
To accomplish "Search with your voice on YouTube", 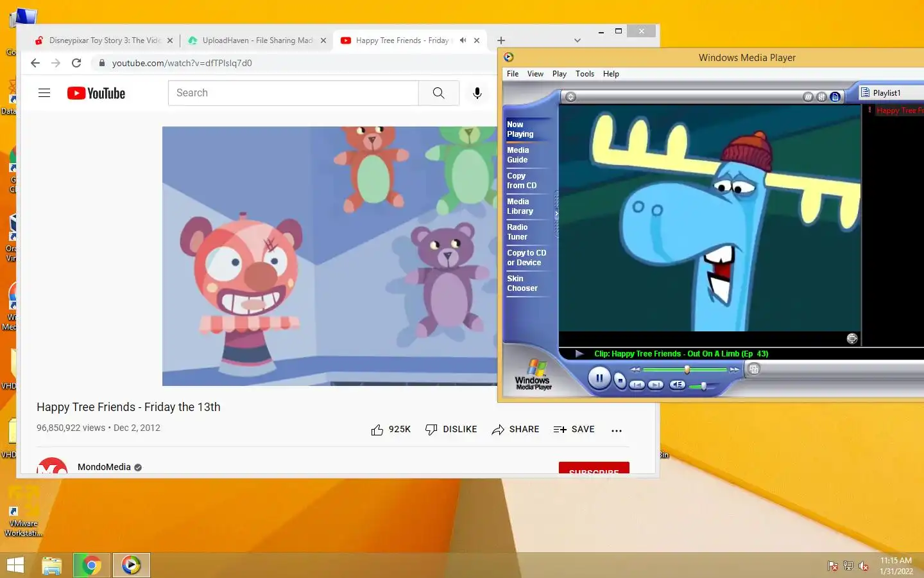I will tap(477, 93).
